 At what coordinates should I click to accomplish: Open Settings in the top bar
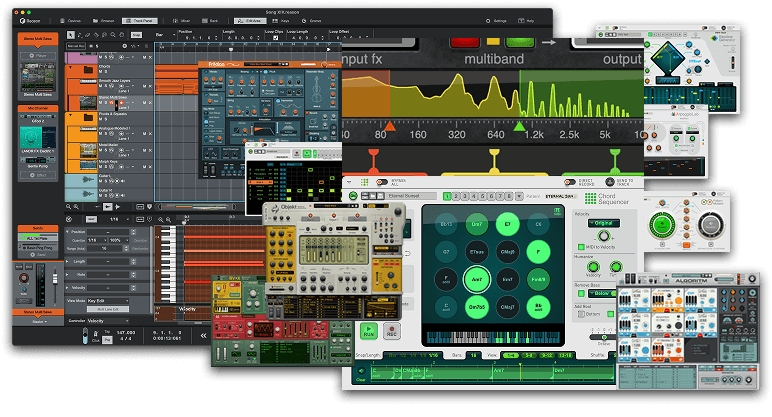tap(496, 21)
